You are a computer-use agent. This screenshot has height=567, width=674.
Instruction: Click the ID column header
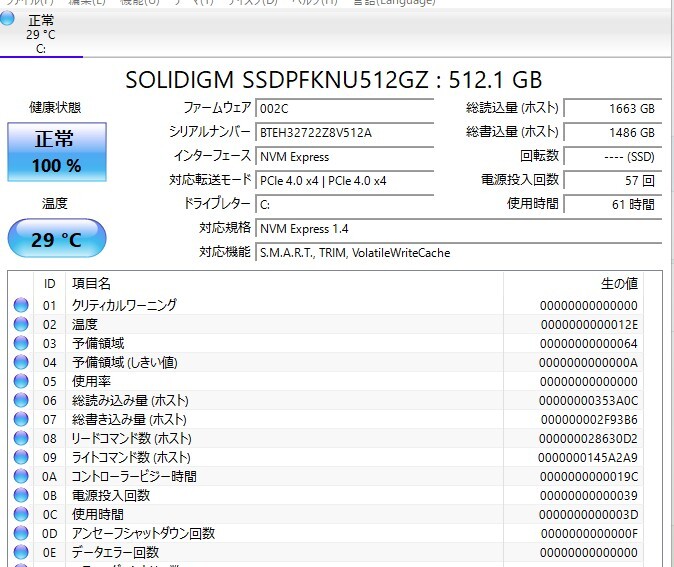[x=50, y=284]
